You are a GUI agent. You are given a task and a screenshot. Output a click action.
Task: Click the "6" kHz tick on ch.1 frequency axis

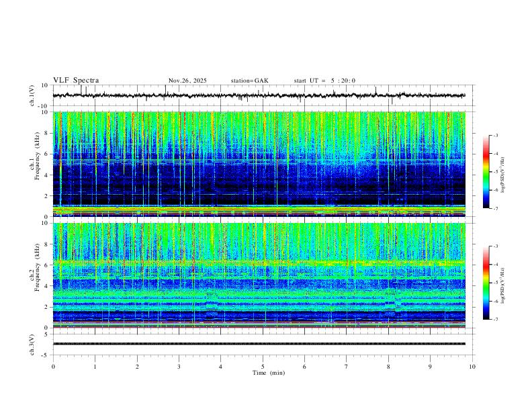click(x=46, y=154)
